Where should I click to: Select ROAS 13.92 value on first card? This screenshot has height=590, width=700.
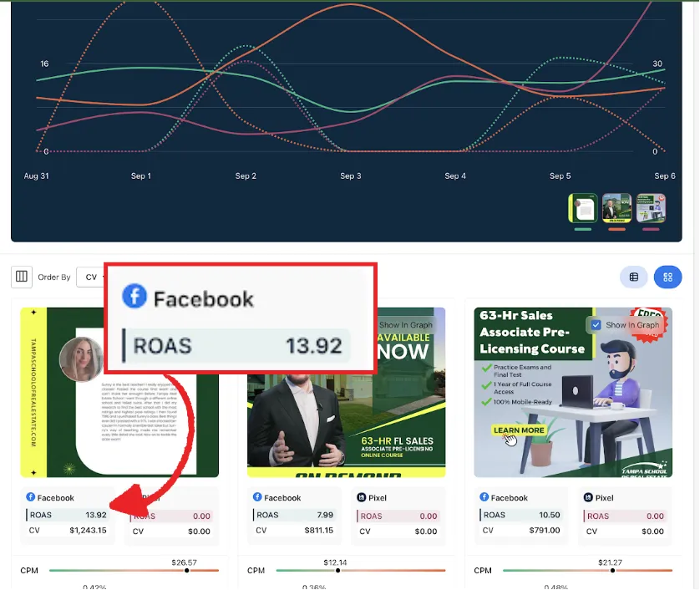pyautogui.click(x=96, y=515)
